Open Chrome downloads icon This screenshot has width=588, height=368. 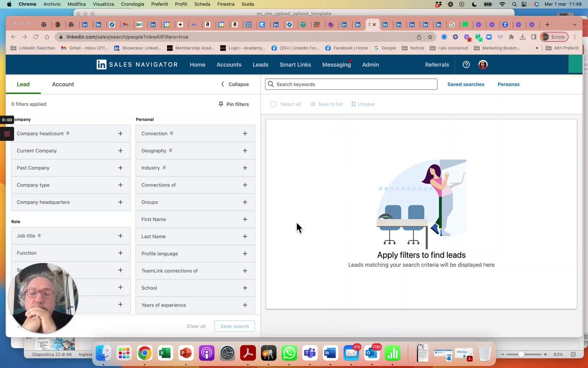523,37
